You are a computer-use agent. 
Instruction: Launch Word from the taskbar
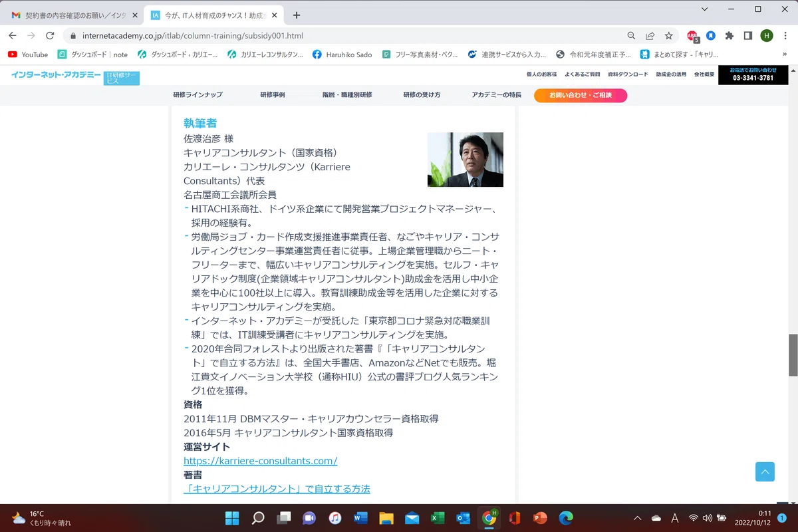pyautogui.click(x=360, y=518)
